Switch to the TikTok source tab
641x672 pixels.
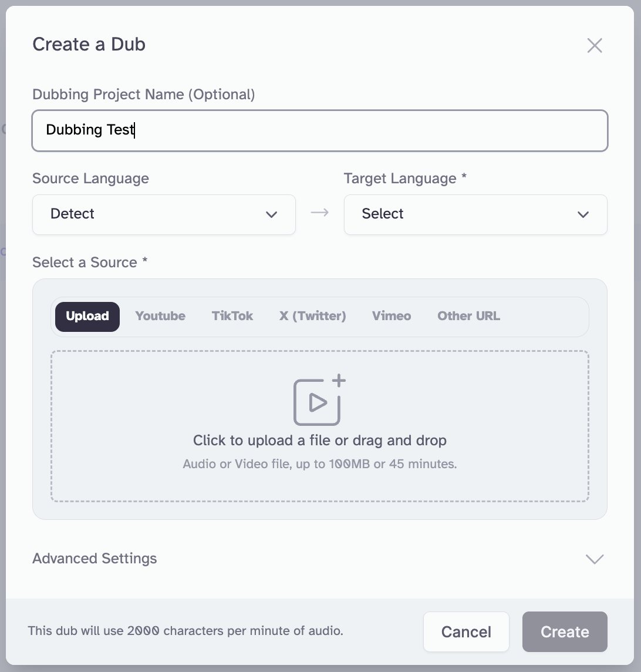[x=232, y=316]
